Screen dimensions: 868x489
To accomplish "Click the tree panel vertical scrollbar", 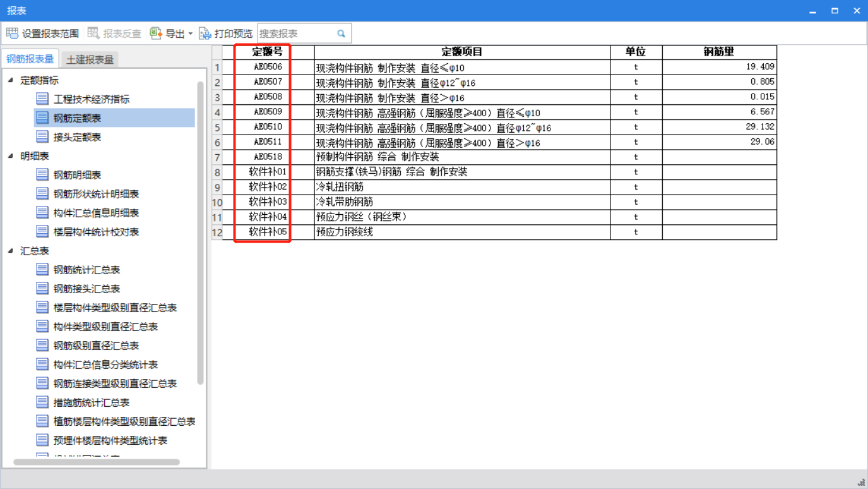I will point(201,232).
